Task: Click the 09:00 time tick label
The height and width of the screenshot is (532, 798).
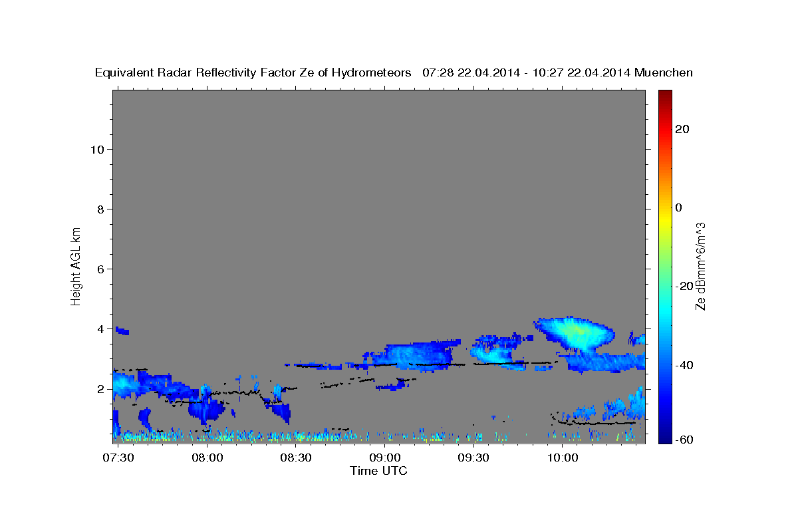Action: click(x=385, y=458)
